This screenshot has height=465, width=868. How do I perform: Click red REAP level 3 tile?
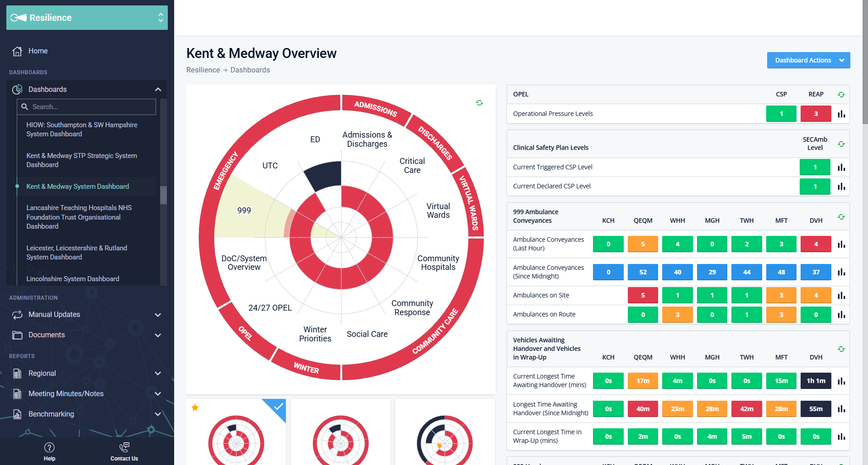[x=816, y=114]
